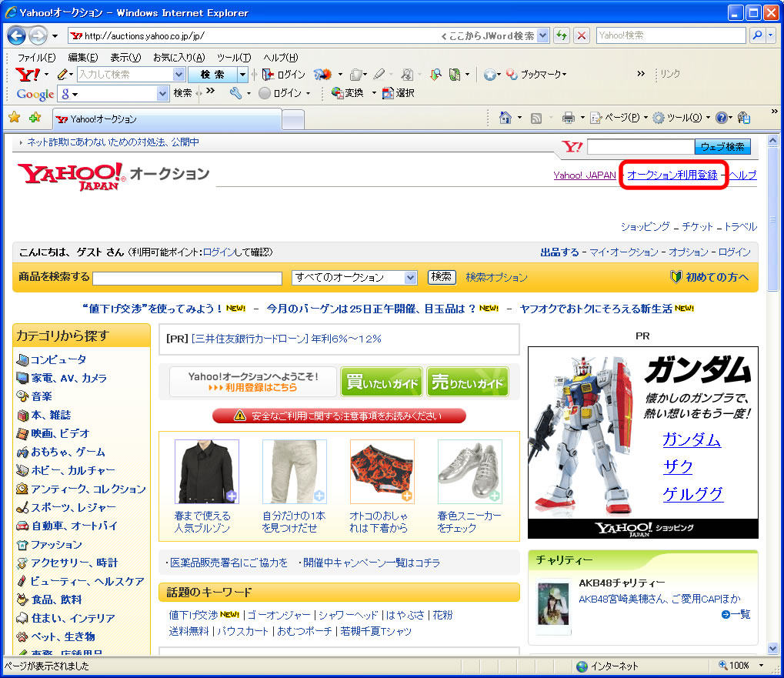This screenshot has width=784, height=678.
Task: Click the Home icon in the command bar
Action: coord(505,118)
